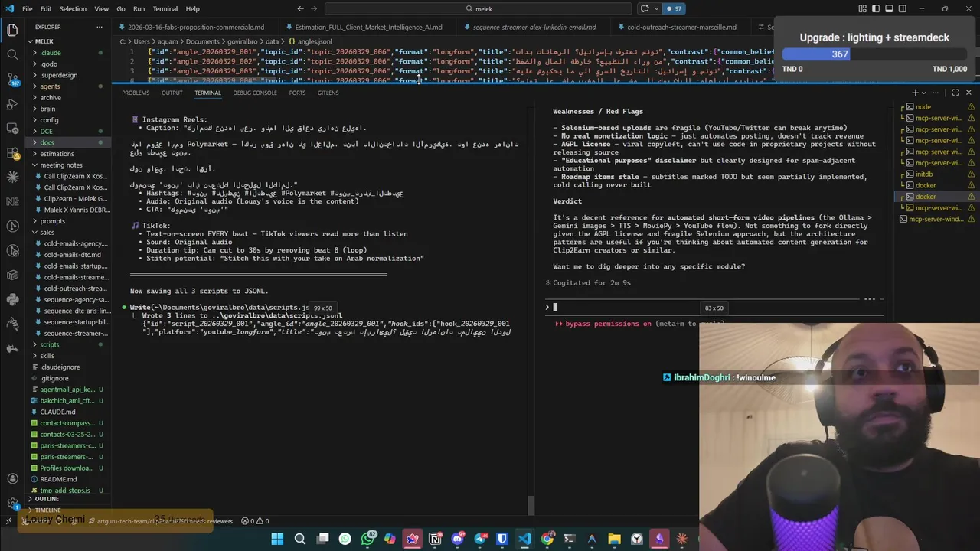
Task: Open the Run menu
Action: coord(139,9)
